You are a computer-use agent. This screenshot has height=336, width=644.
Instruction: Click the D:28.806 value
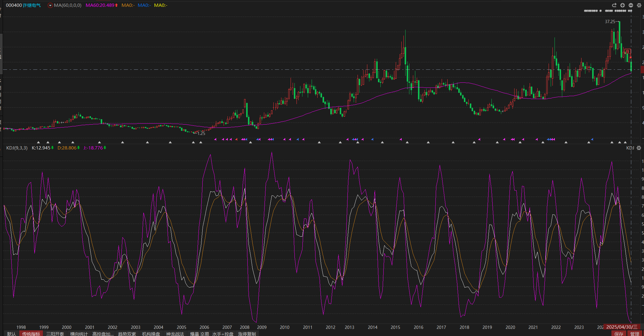[67, 148]
